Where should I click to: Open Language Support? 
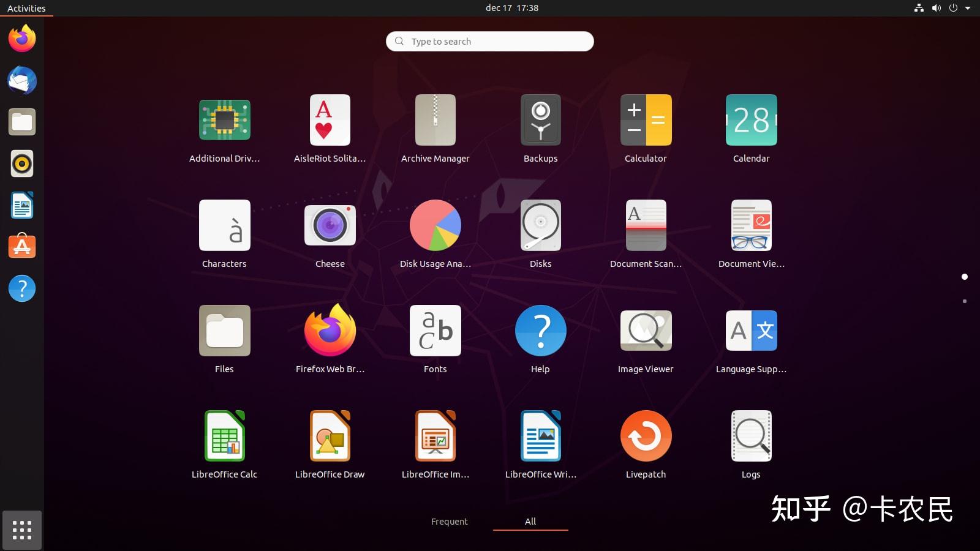pos(752,331)
